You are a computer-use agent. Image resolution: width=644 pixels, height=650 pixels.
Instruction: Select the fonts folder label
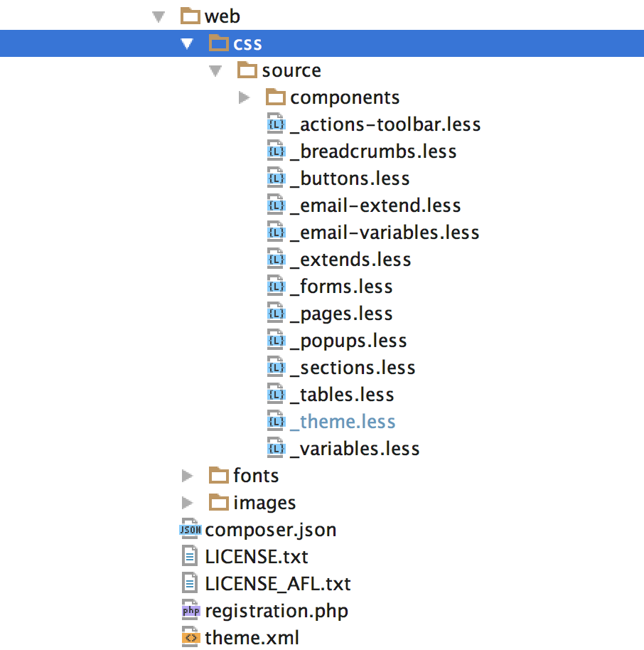[x=256, y=476]
